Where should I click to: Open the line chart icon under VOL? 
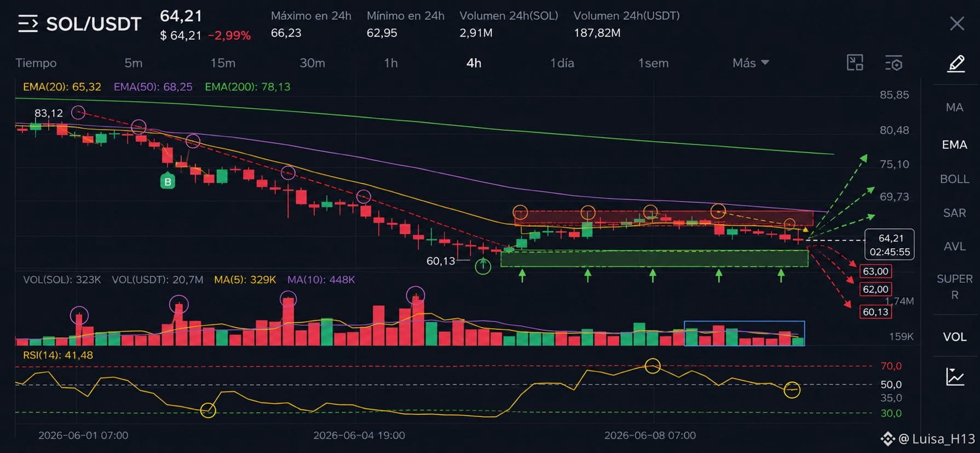click(x=955, y=376)
